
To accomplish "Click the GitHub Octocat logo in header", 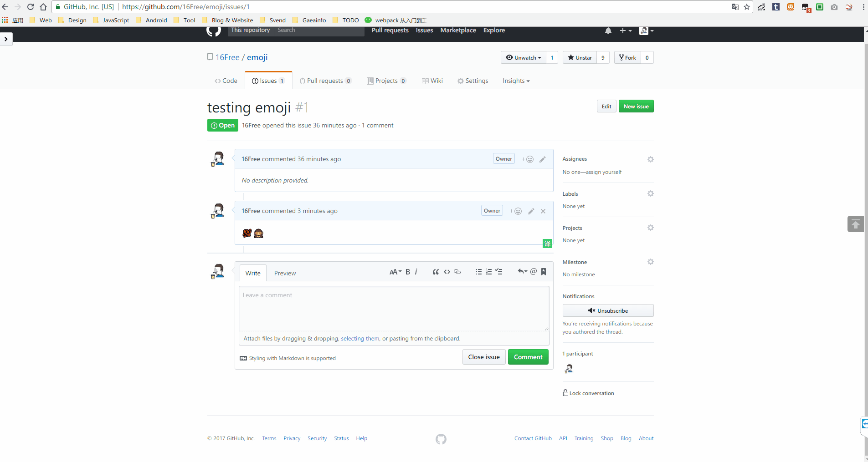I will [x=214, y=31].
